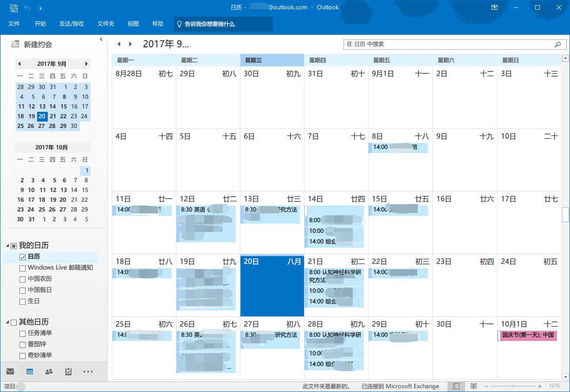Open the Tasks view icon
570x392 pixels.
(68, 372)
